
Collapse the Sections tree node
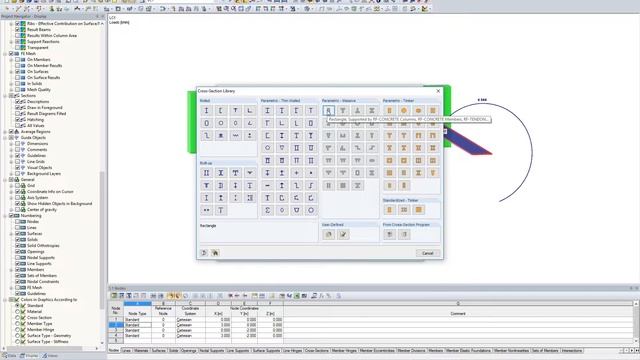point(5,96)
